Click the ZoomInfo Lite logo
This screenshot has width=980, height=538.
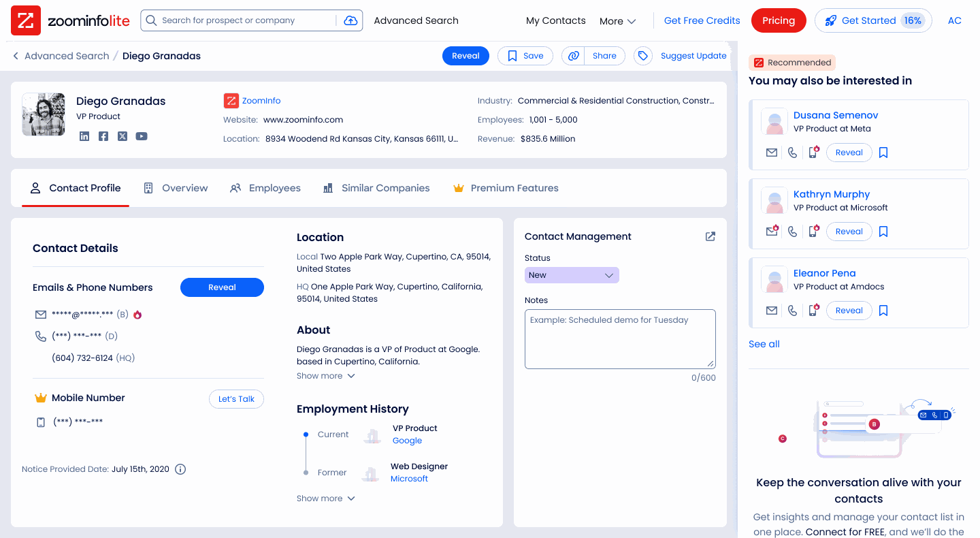(x=71, y=20)
